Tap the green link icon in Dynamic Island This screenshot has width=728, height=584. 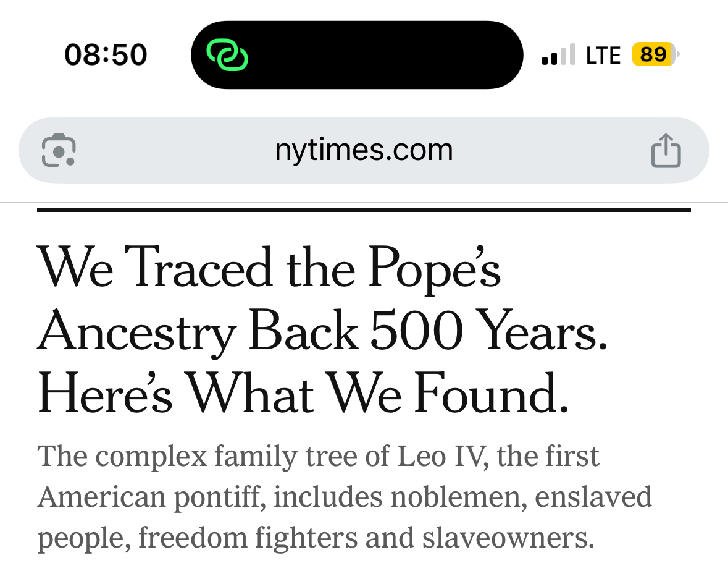227,55
